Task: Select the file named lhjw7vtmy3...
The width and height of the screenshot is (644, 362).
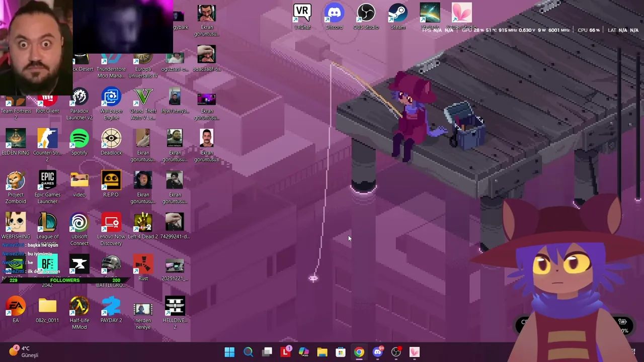Action: [175, 101]
